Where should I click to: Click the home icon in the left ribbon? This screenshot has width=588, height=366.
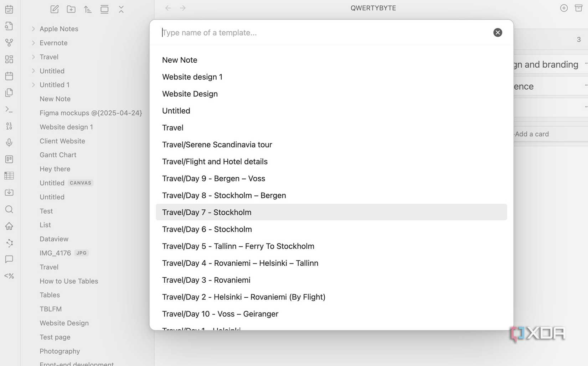[9, 226]
